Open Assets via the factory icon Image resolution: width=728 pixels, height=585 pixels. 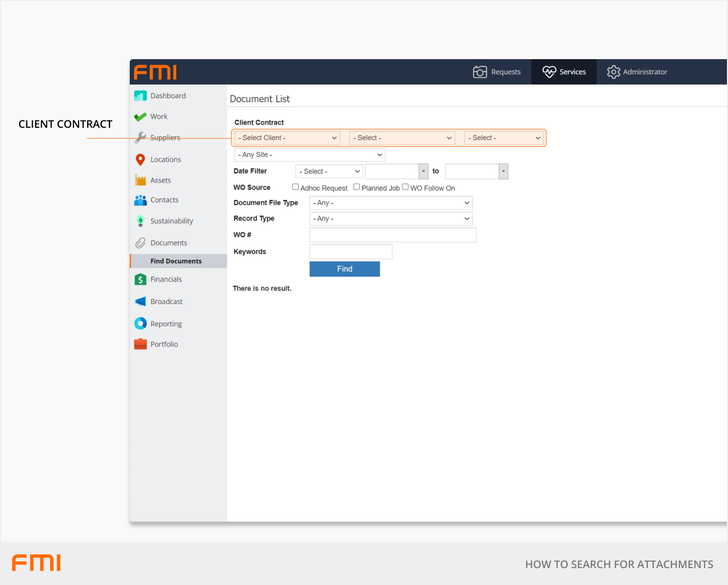point(140,180)
